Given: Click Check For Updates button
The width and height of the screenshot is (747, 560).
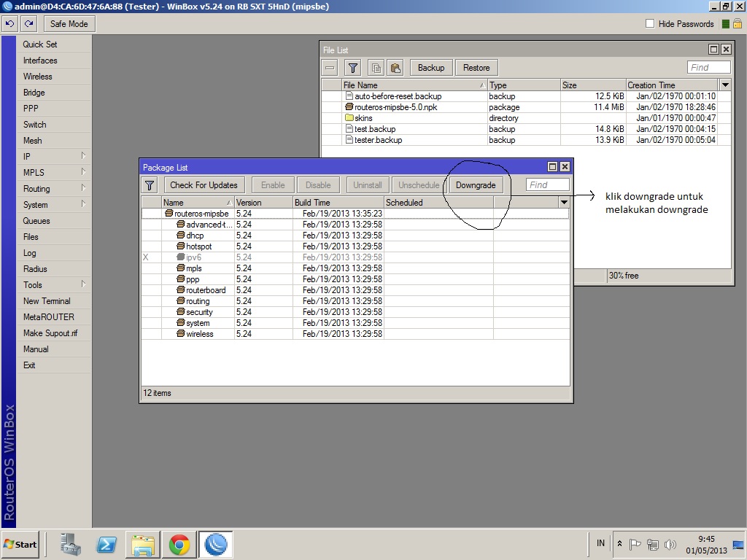Looking at the screenshot, I should [x=204, y=185].
